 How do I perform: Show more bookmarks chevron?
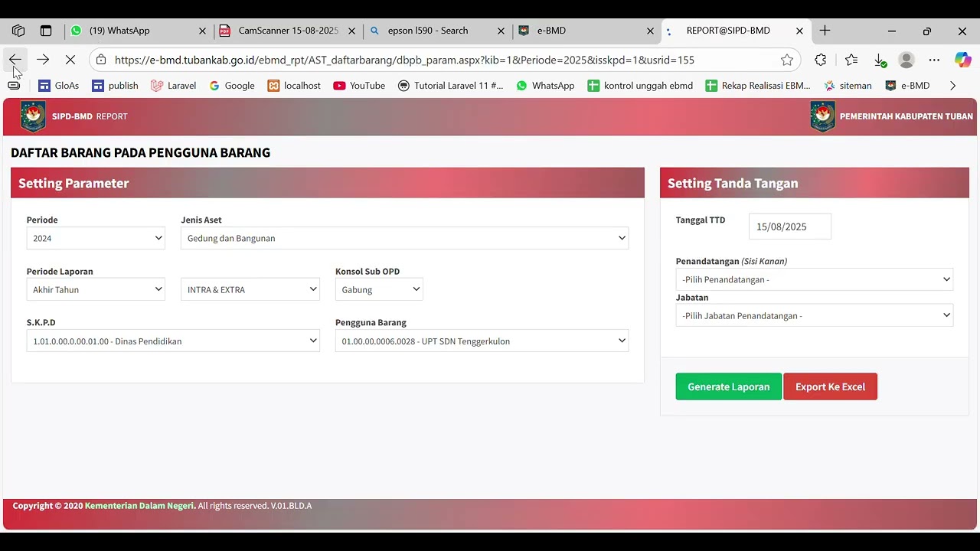952,86
